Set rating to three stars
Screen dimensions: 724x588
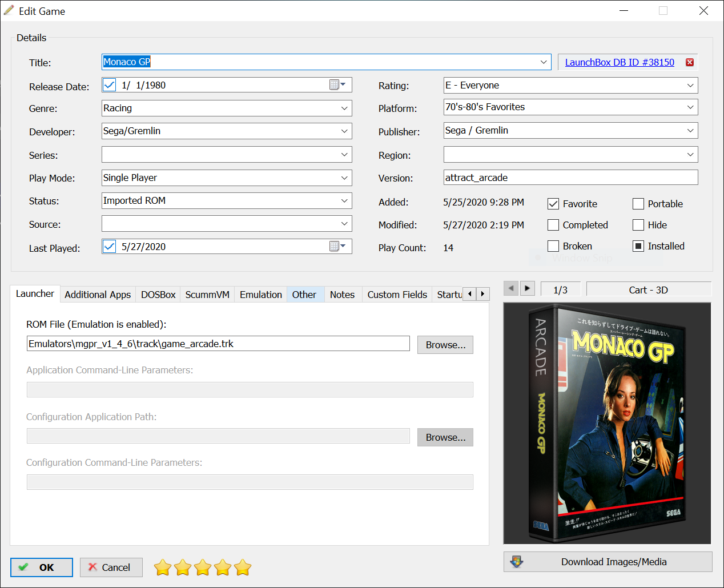pyautogui.click(x=203, y=567)
